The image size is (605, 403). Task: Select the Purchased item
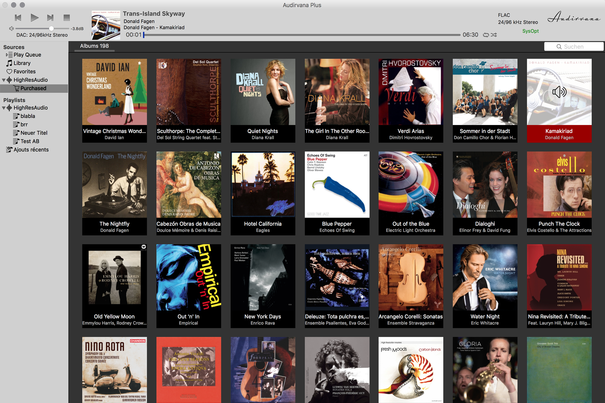click(34, 88)
